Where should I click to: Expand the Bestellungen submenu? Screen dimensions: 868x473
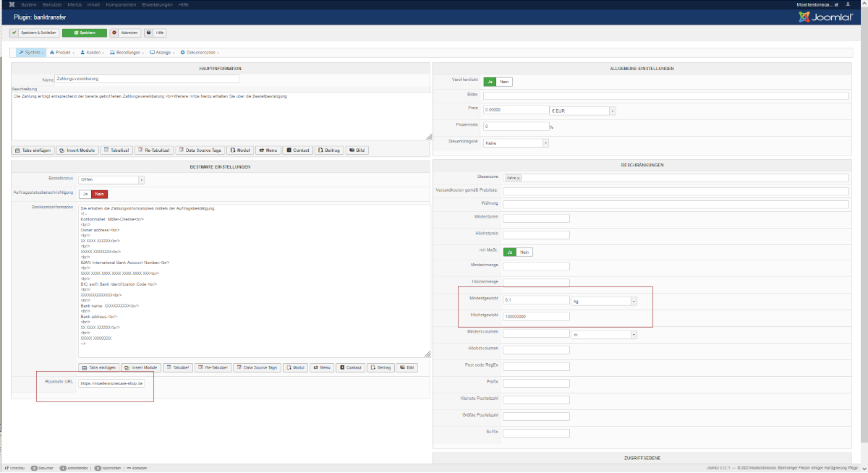point(127,52)
